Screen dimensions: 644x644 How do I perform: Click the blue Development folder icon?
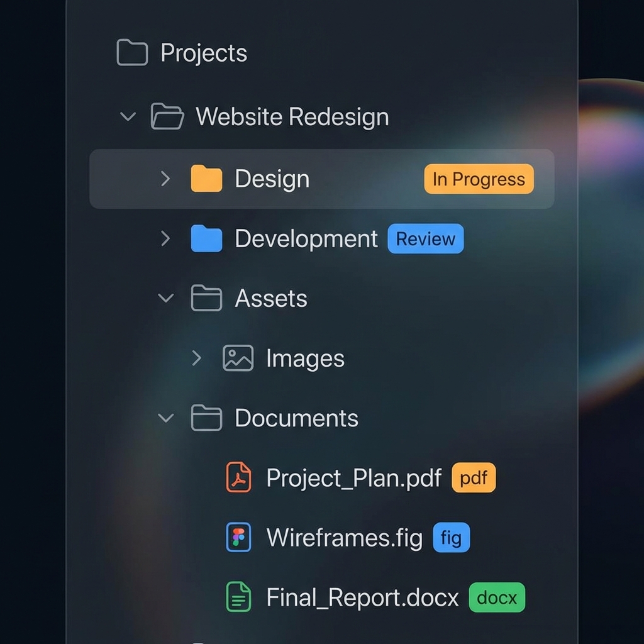pyautogui.click(x=206, y=238)
